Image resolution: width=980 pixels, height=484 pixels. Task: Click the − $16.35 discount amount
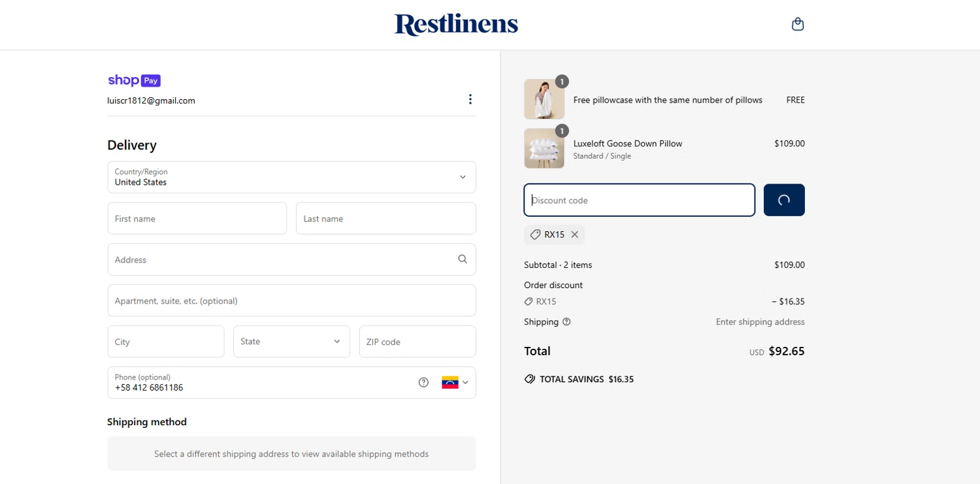point(788,302)
